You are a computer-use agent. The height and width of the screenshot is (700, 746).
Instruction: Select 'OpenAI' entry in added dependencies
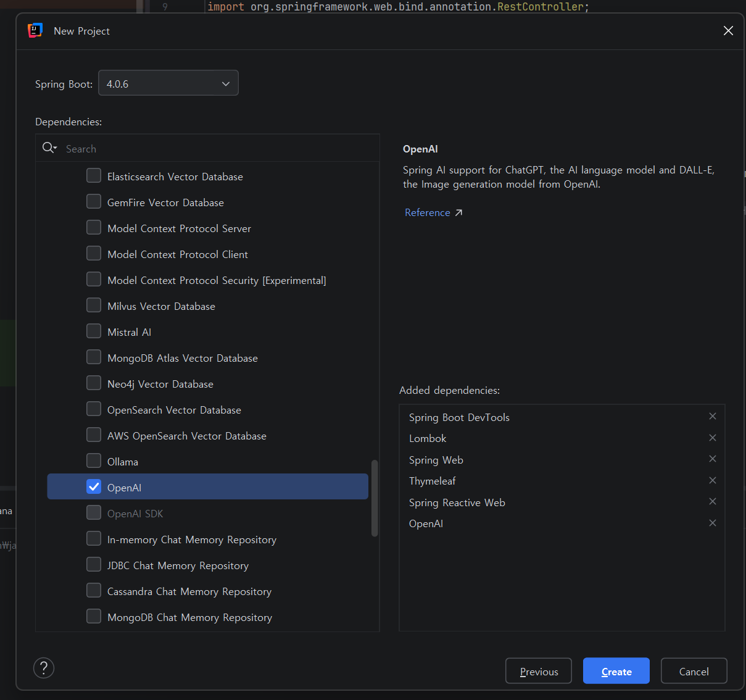(x=426, y=523)
